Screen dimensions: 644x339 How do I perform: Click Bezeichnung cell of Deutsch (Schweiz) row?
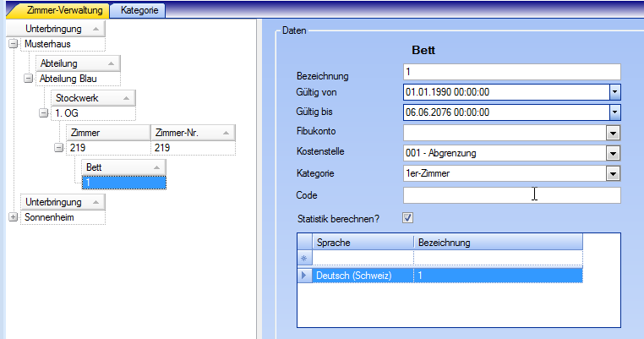click(x=498, y=276)
